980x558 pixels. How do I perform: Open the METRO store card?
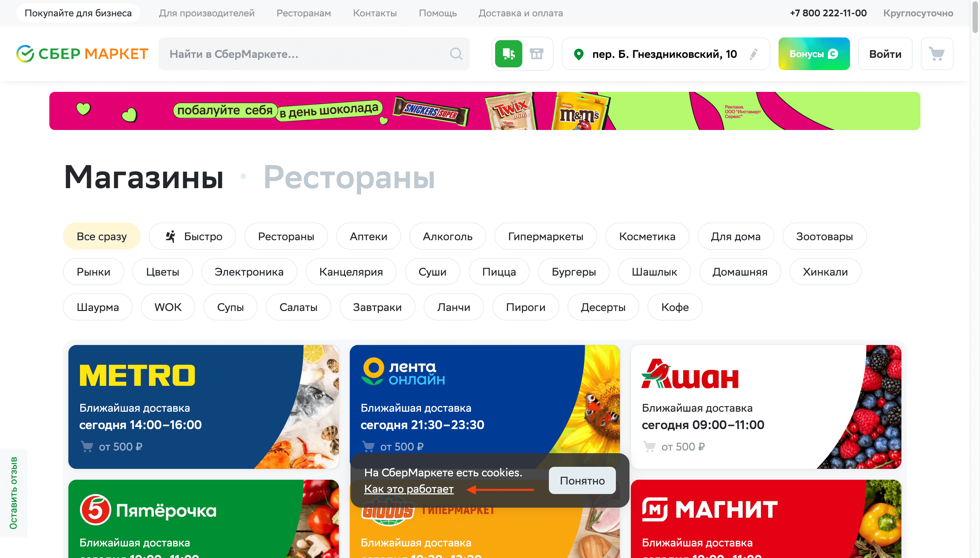(203, 407)
